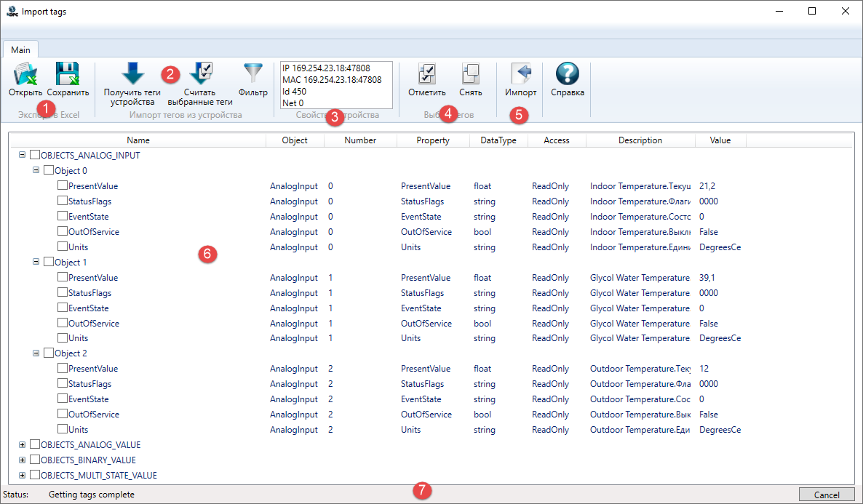Viewport: 863px width, 504px height.
Task: Expand the OBJECTS_BINARY_VALUE node
Action: pyautogui.click(x=22, y=460)
